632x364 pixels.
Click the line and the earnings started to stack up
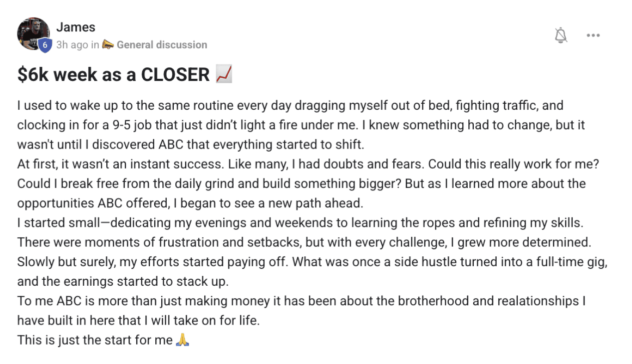coord(123,281)
